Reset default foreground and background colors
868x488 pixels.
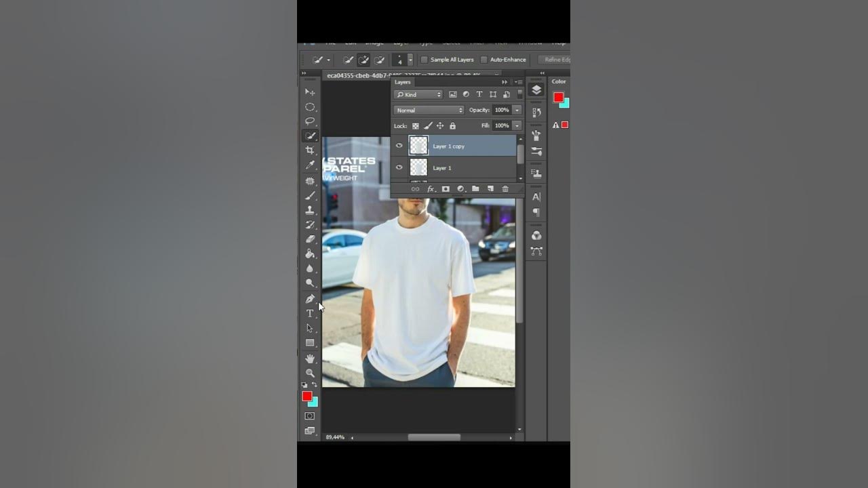pos(304,385)
